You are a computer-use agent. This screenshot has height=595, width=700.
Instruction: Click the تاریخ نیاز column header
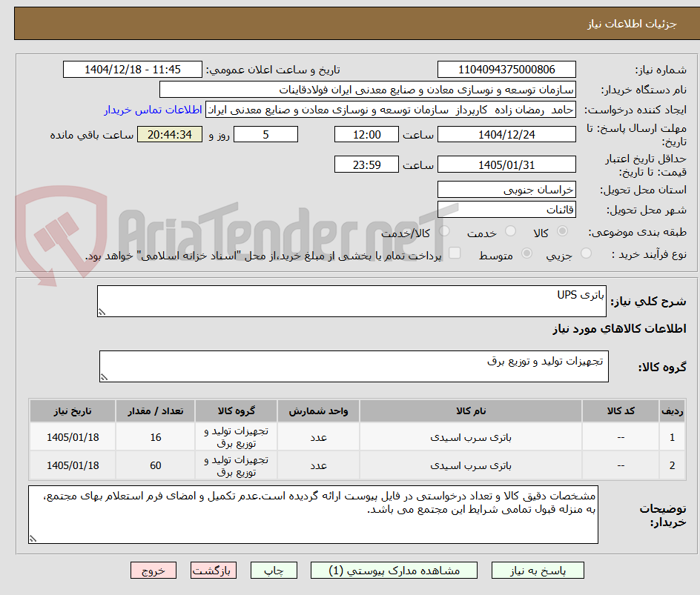[73, 410]
